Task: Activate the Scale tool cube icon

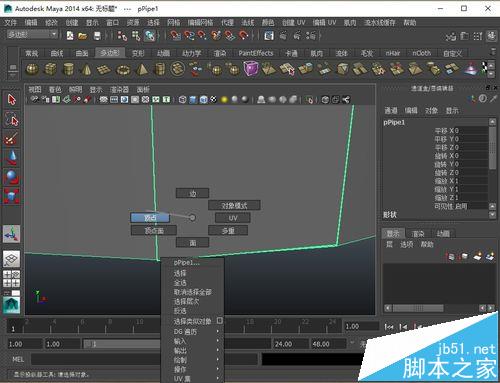Action: coord(12,196)
